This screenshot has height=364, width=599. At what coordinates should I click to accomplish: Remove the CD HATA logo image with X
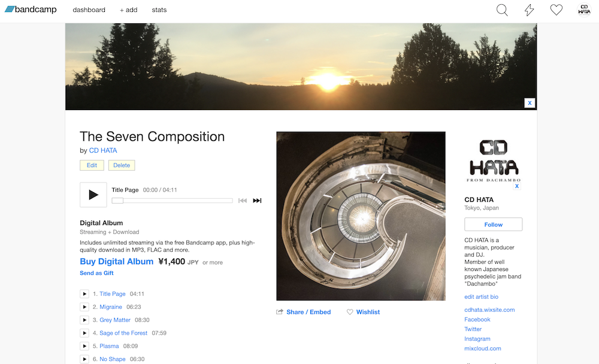[517, 186]
